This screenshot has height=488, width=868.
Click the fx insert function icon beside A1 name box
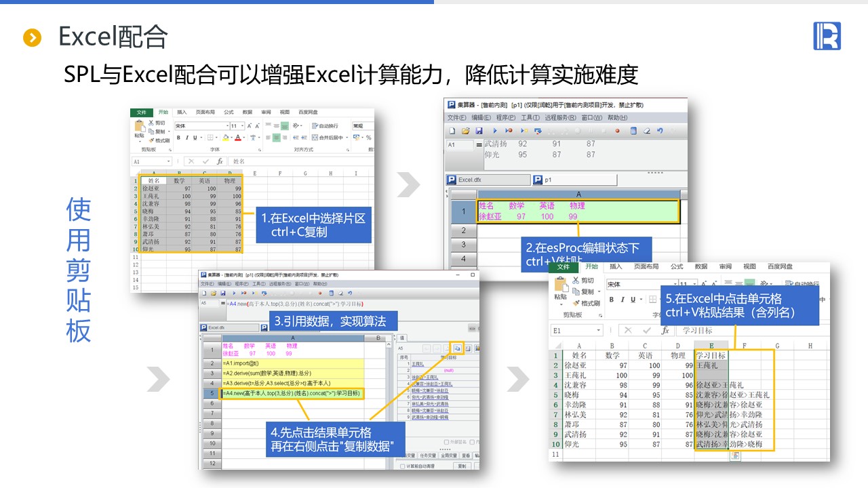pyautogui.click(x=220, y=161)
